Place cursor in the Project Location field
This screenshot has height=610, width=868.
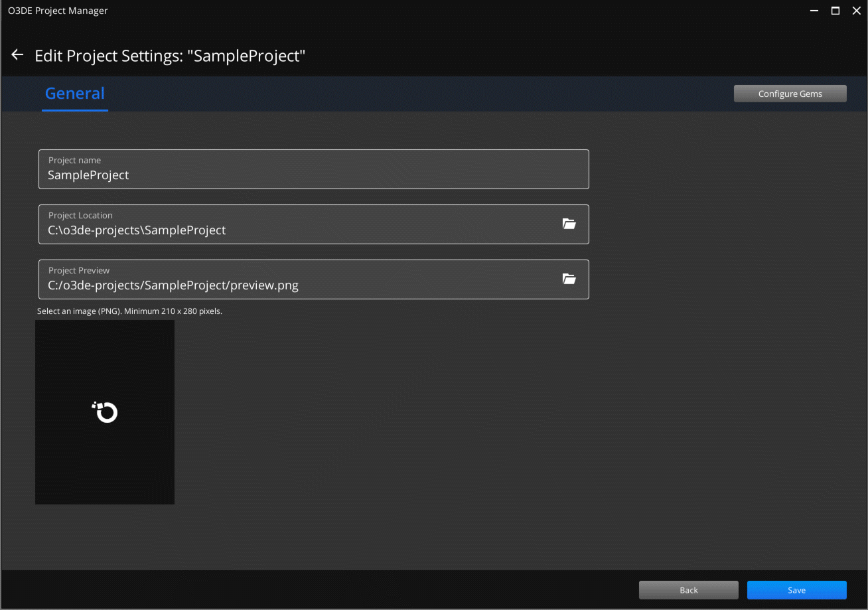pyautogui.click(x=265, y=230)
